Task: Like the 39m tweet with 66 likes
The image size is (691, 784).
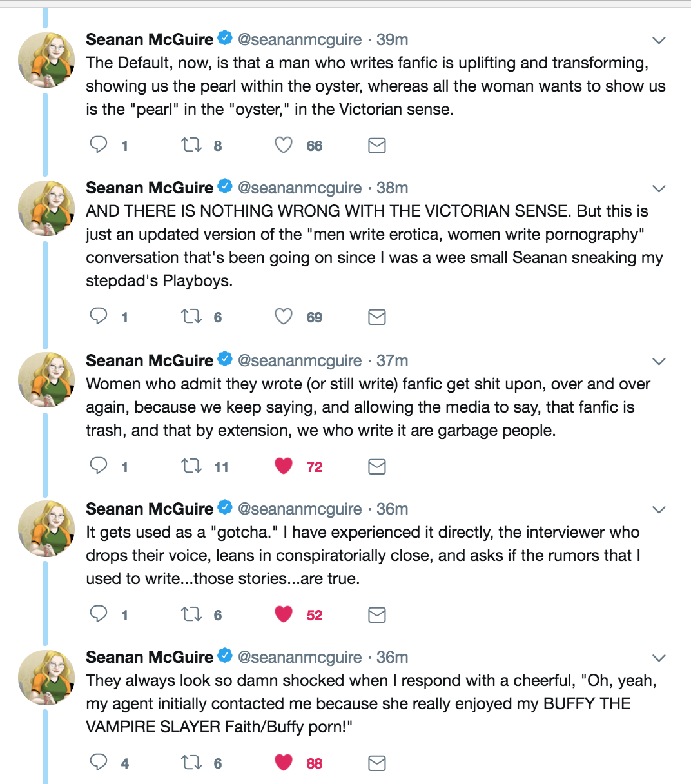Action: tap(284, 144)
